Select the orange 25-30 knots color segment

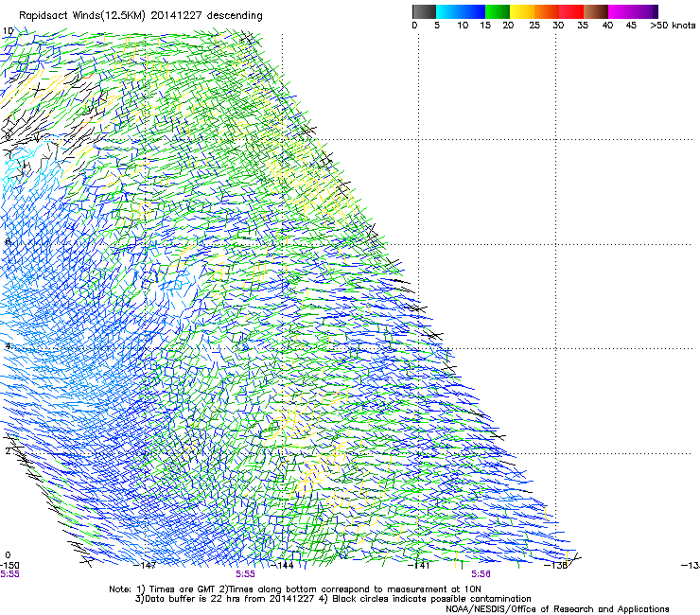(547, 11)
